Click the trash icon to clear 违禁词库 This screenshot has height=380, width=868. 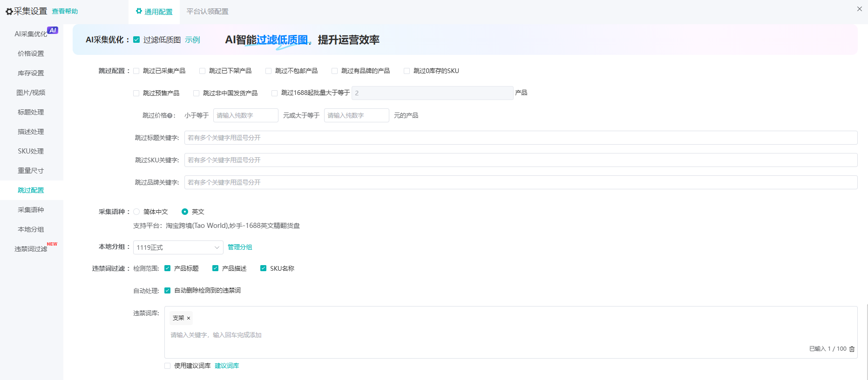pyautogui.click(x=852, y=349)
